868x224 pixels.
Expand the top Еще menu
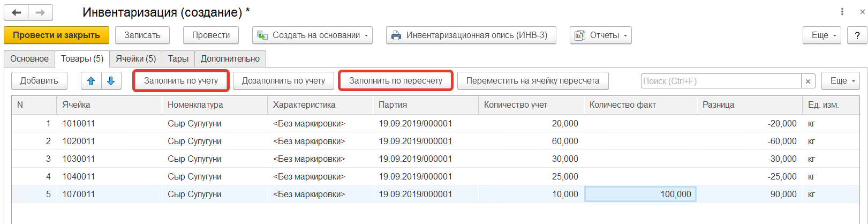821,35
